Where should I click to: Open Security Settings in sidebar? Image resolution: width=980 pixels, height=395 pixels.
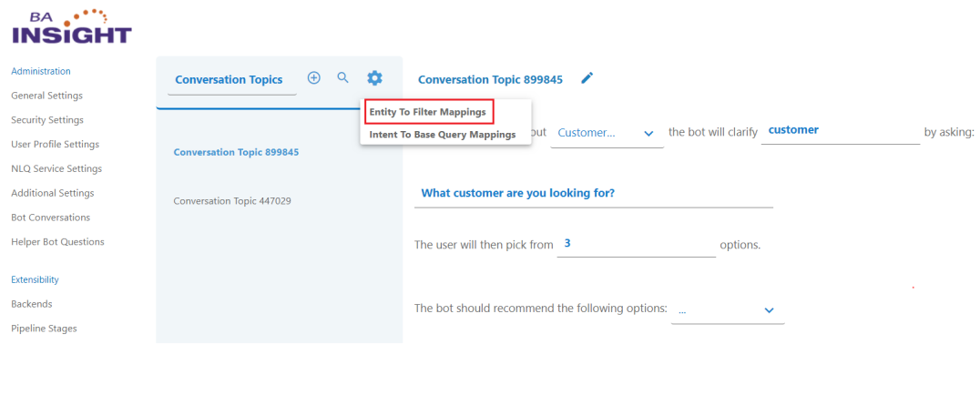pos(47,120)
